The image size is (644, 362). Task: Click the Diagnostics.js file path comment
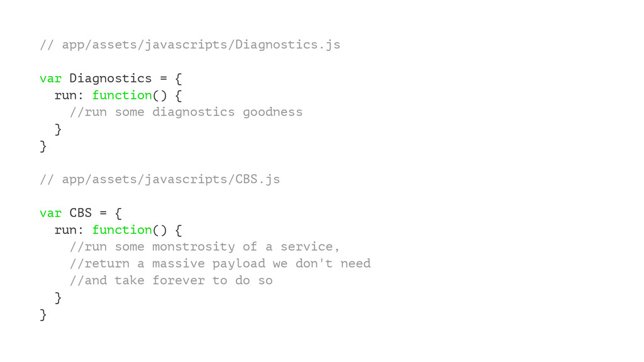pyautogui.click(x=190, y=45)
